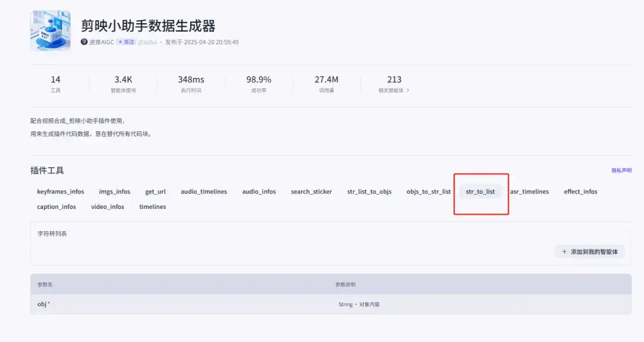Viewport: 644px width, 342px height.
Task: Click 添加到我的智能体 button
Action: [590, 251]
